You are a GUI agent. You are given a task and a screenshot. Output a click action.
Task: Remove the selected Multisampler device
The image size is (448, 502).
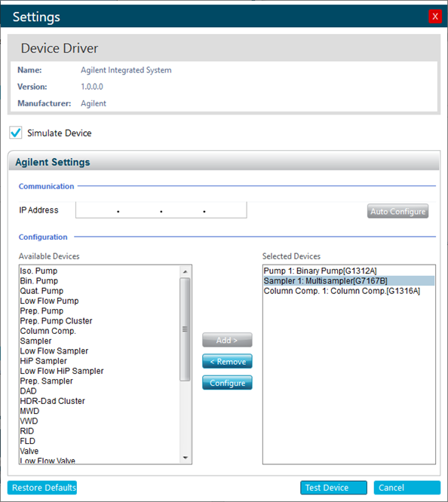(x=227, y=362)
